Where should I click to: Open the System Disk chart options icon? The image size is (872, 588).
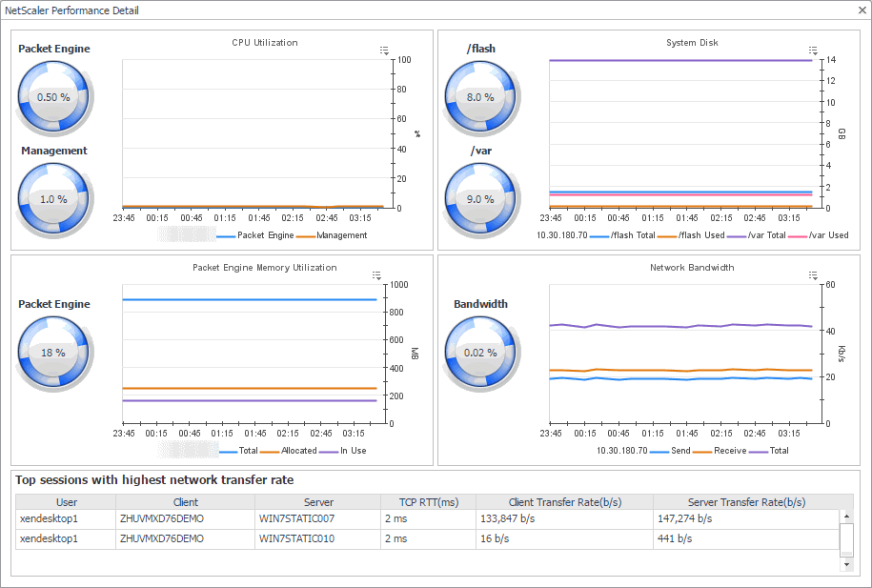813,51
